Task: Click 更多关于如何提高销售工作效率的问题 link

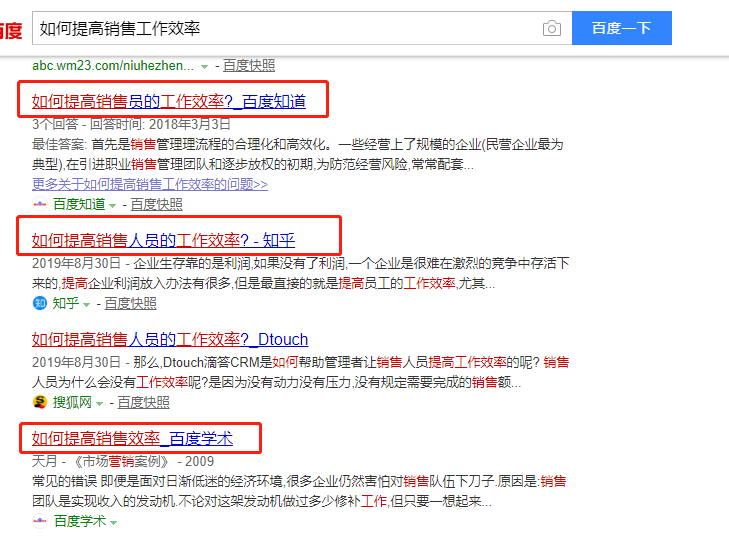Action: (150, 184)
